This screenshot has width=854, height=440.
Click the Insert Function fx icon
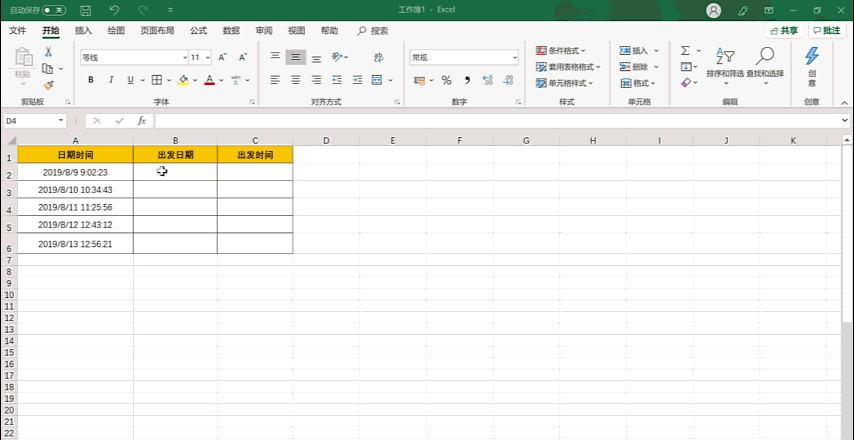click(142, 121)
